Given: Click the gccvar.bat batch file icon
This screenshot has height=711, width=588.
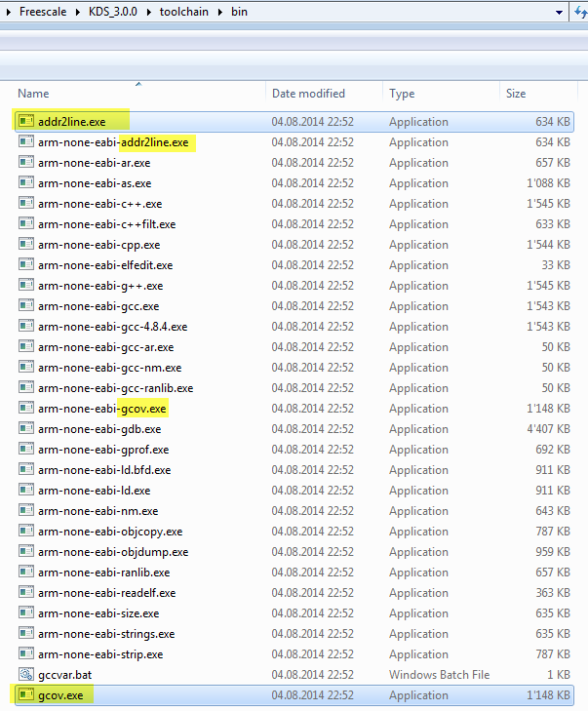Looking at the screenshot, I should pos(26,675).
